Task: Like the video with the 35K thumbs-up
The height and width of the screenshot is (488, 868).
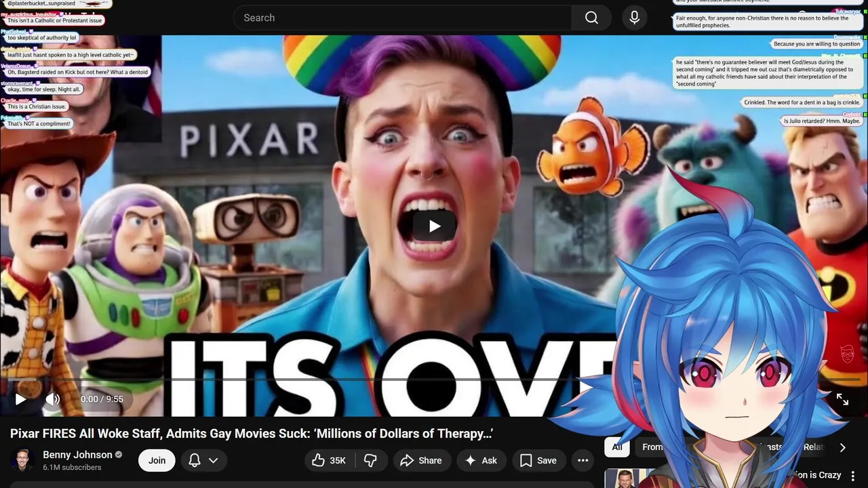Action: point(329,460)
